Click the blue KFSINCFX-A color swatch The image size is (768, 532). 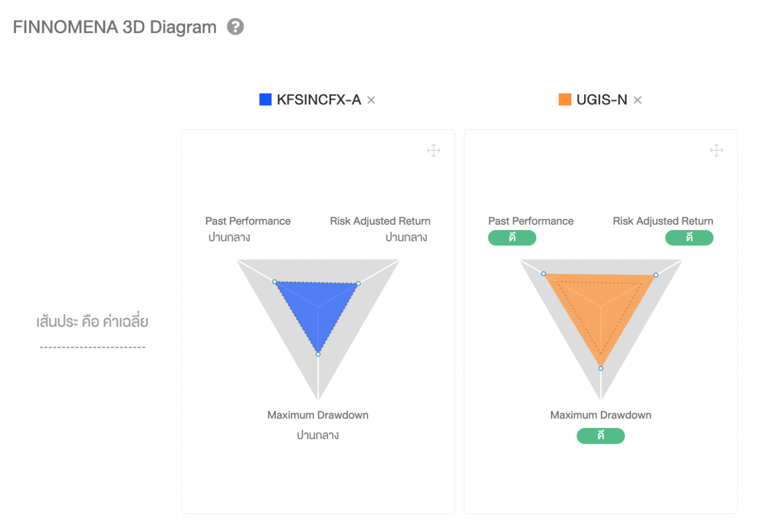click(265, 99)
